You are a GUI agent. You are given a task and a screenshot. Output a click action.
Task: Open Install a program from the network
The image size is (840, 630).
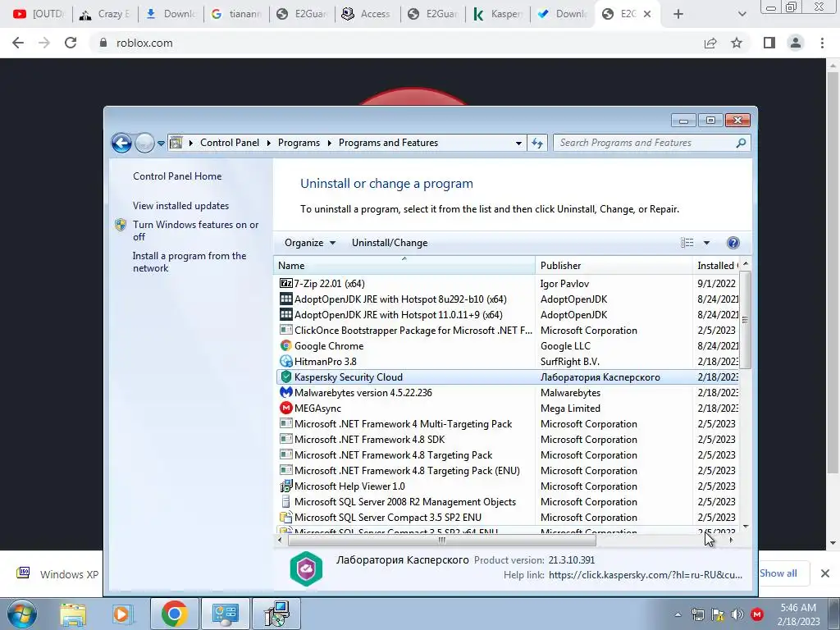(189, 262)
